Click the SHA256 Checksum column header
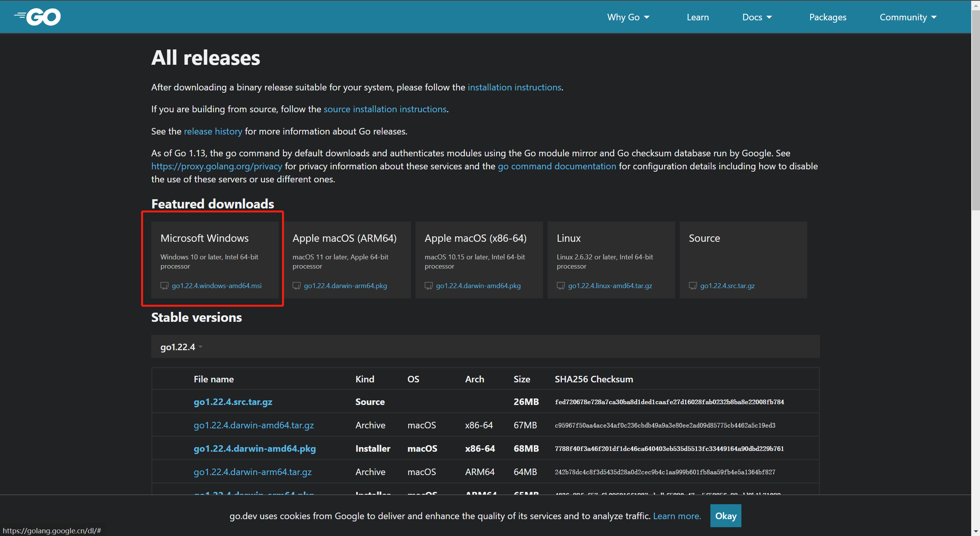980x536 pixels. click(594, 379)
